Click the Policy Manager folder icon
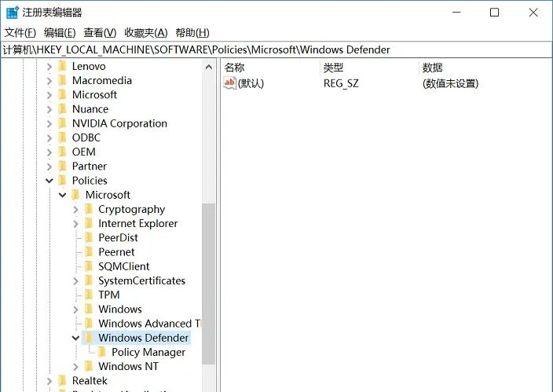 102,352
